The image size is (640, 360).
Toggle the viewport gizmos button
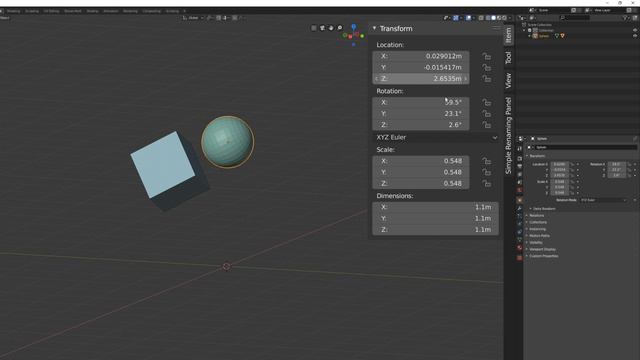(x=456, y=18)
